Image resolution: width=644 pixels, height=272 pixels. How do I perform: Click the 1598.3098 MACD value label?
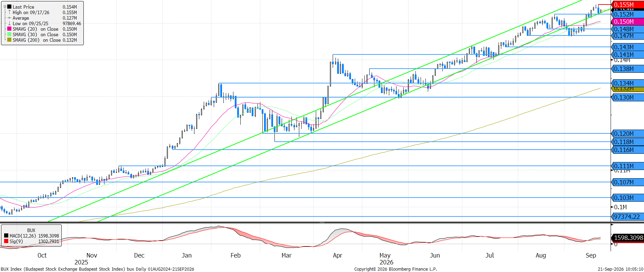click(x=628, y=238)
